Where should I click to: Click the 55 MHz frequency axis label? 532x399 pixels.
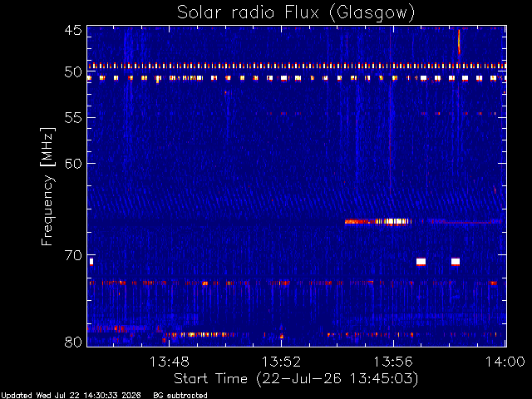click(x=73, y=118)
